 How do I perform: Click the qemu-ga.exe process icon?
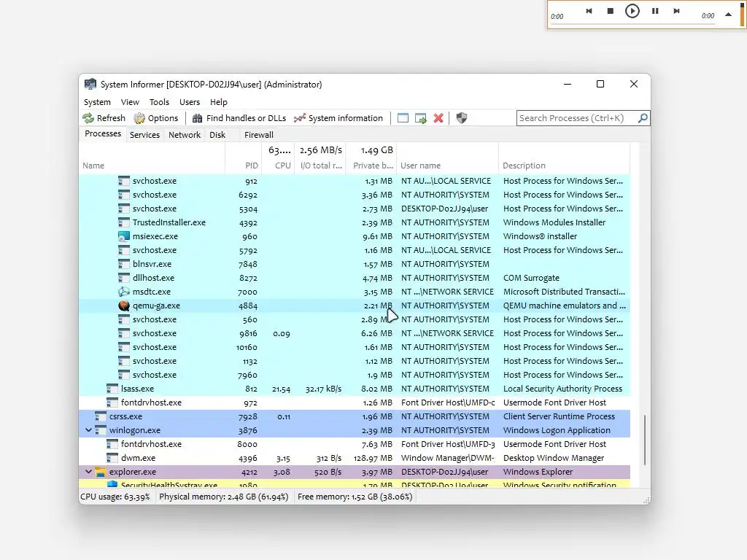(x=124, y=306)
